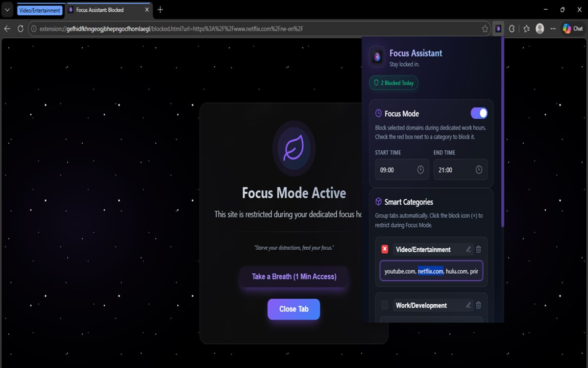Select the Video/Entertainment tab group label
This screenshot has width=588, height=368.
tap(40, 10)
